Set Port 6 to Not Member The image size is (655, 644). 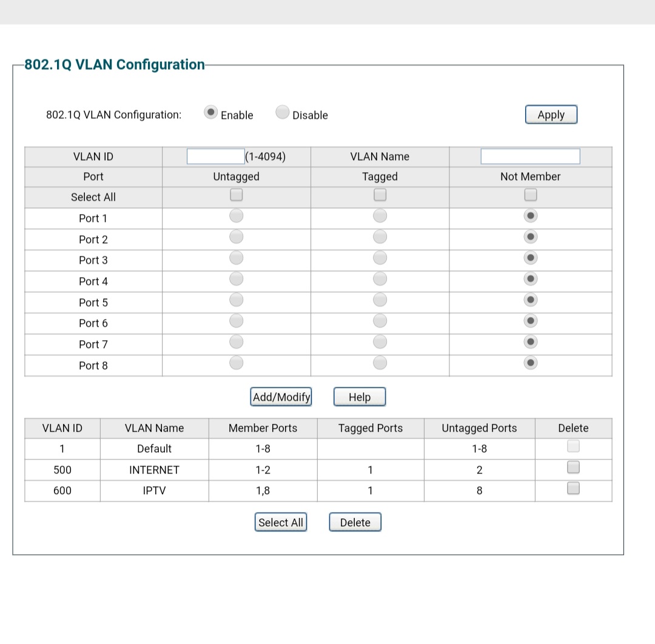pos(531,321)
